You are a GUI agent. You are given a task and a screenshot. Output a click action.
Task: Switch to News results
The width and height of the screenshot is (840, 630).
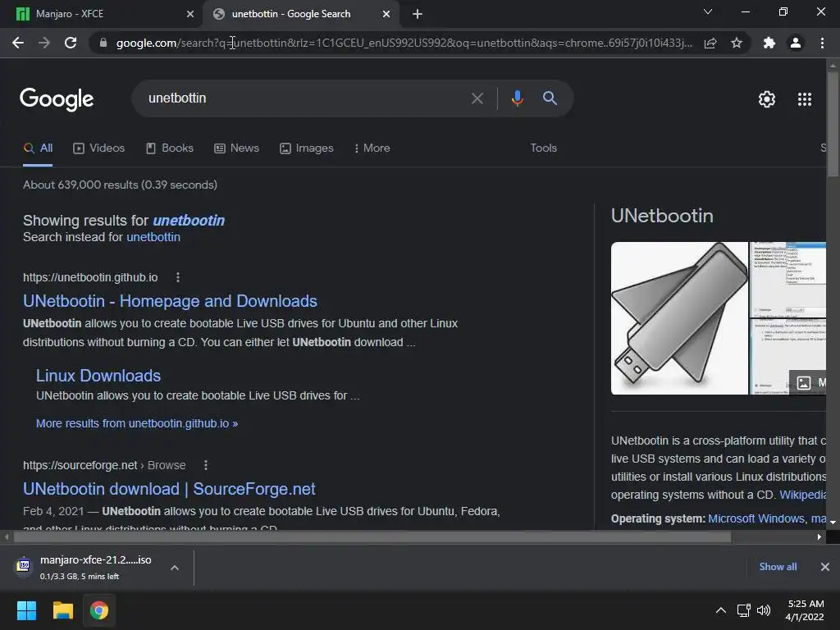[237, 148]
